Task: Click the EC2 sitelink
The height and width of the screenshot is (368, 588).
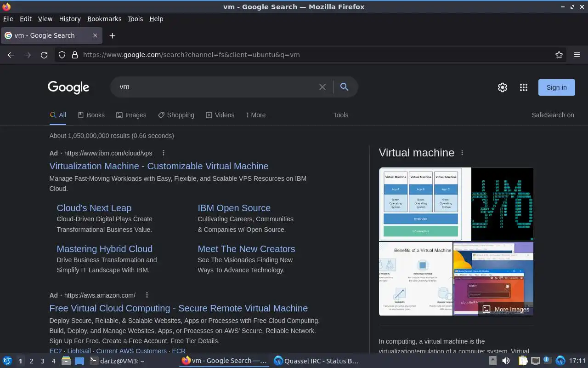Action: click(56, 351)
